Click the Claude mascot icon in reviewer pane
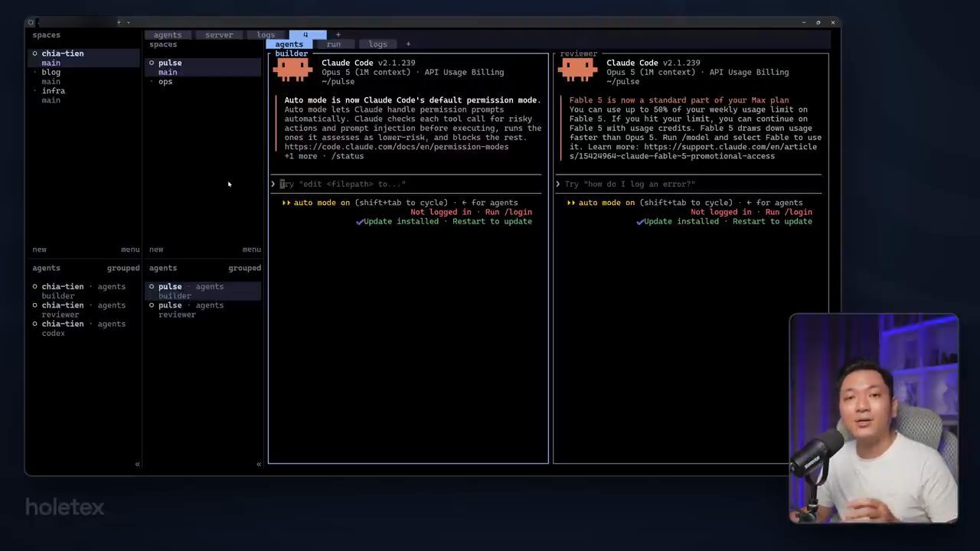The image size is (980, 551). (x=577, y=70)
